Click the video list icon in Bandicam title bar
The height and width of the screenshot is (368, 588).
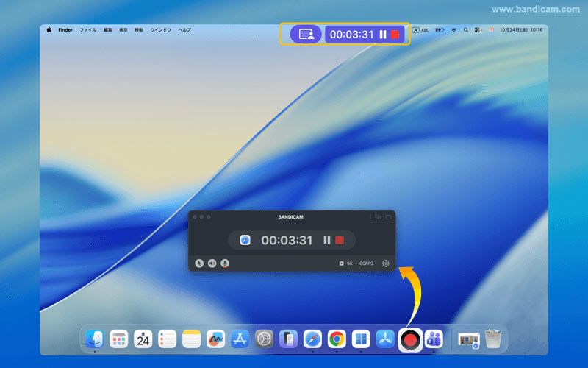coord(377,217)
